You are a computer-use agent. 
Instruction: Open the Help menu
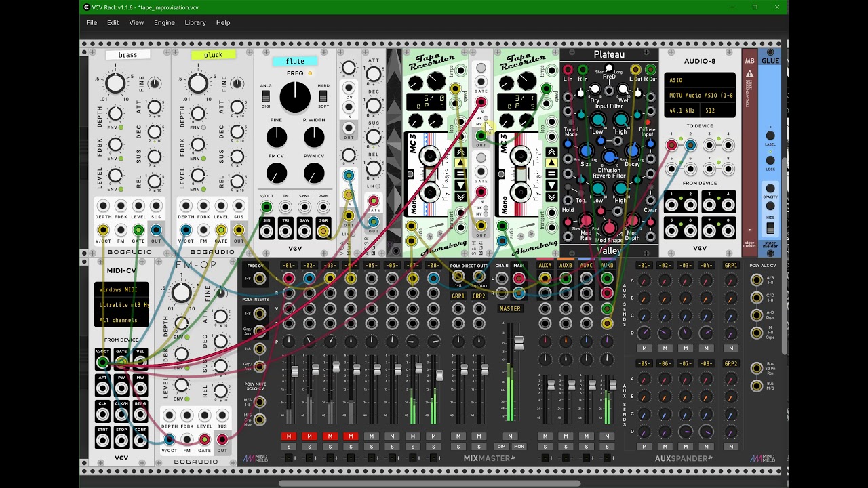(223, 22)
